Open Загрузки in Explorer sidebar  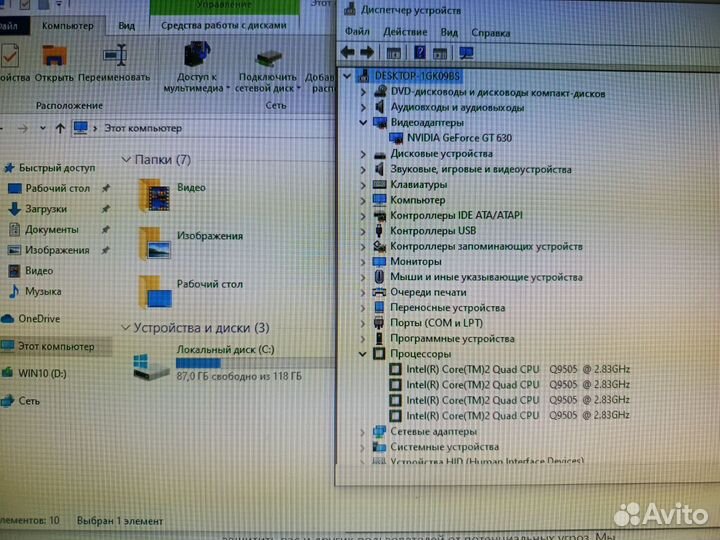click(x=46, y=209)
